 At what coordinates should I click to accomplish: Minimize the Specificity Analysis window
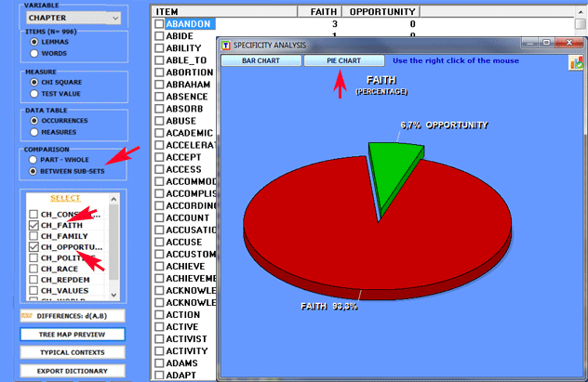pyautogui.click(x=529, y=43)
